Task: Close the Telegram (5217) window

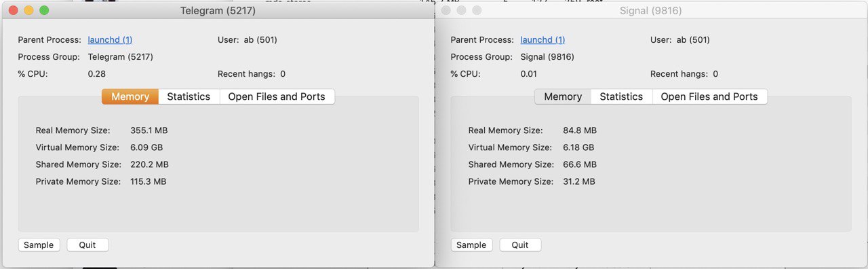Action: click(13, 10)
